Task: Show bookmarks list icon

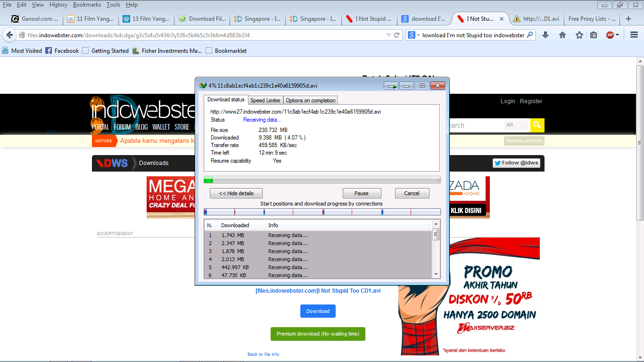Action: coord(594,35)
